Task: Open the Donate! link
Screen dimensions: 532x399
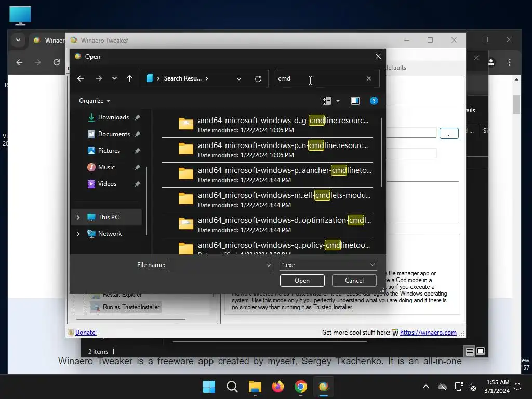Action: 86,332
